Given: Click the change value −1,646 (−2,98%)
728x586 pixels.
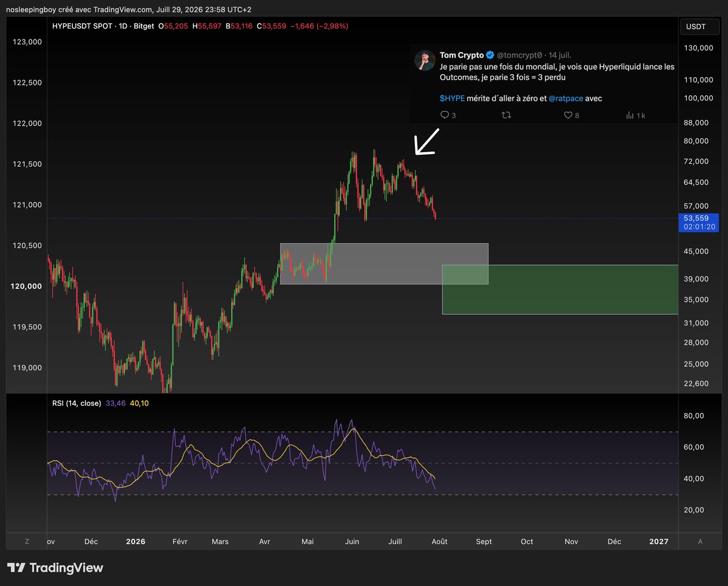Looking at the screenshot, I should click(x=320, y=27).
